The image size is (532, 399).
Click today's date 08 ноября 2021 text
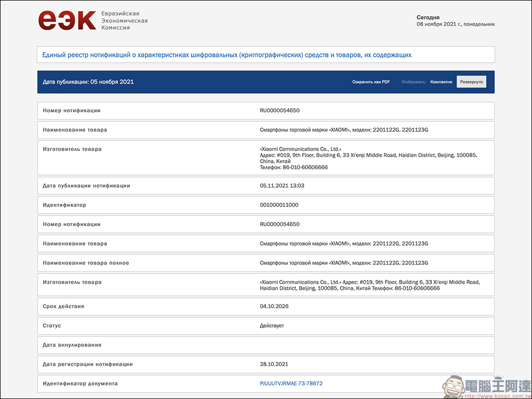[455, 24]
